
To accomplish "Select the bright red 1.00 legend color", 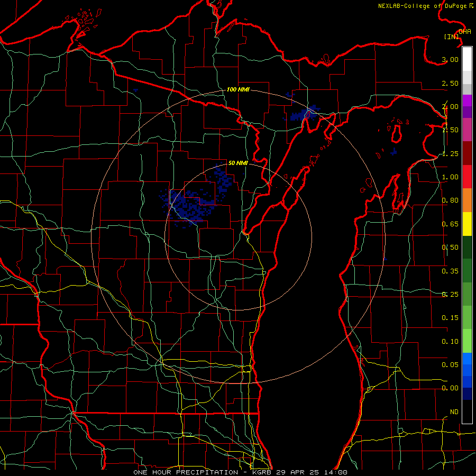I will click(x=467, y=177).
